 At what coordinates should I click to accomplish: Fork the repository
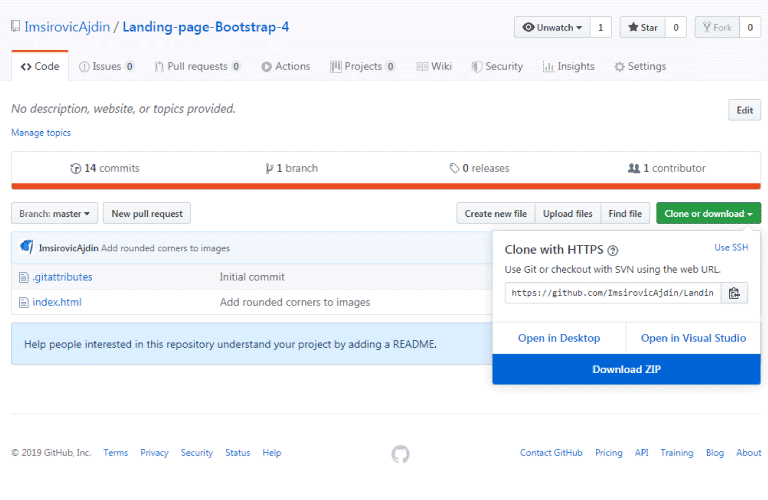(717, 27)
